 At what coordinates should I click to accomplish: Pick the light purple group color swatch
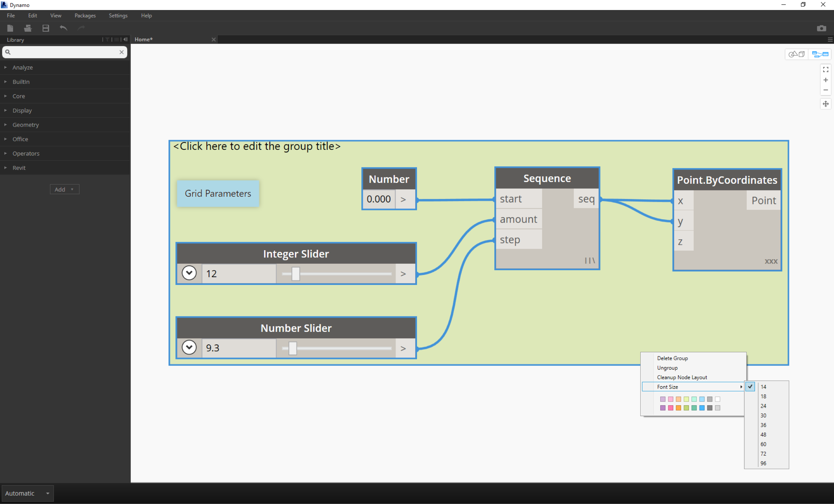663,399
